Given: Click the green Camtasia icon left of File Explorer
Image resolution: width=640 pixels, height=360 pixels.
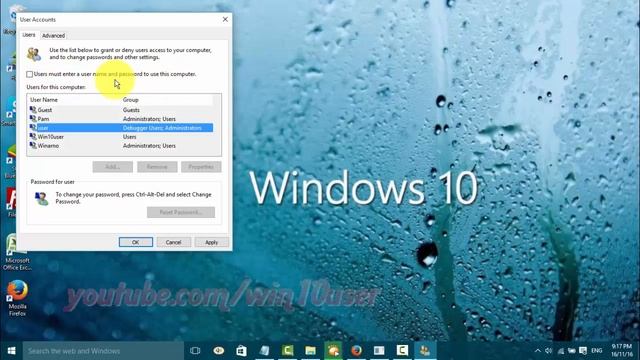Looking at the screenshot, I should [x=287, y=351].
